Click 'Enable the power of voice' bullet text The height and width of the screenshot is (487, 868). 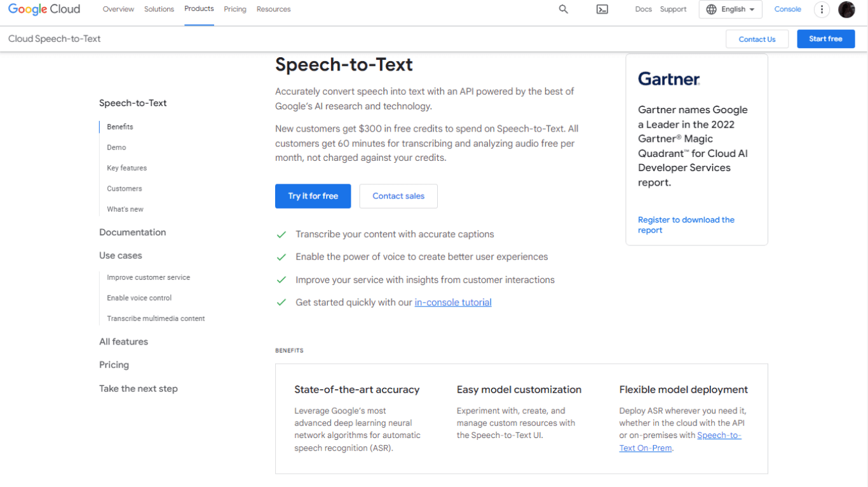(x=422, y=257)
